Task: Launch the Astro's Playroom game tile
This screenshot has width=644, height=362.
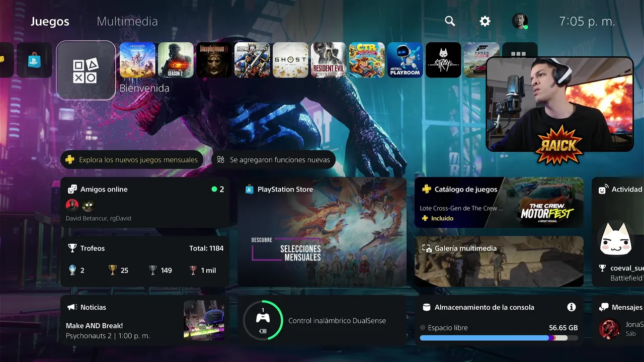Action: point(405,60)
